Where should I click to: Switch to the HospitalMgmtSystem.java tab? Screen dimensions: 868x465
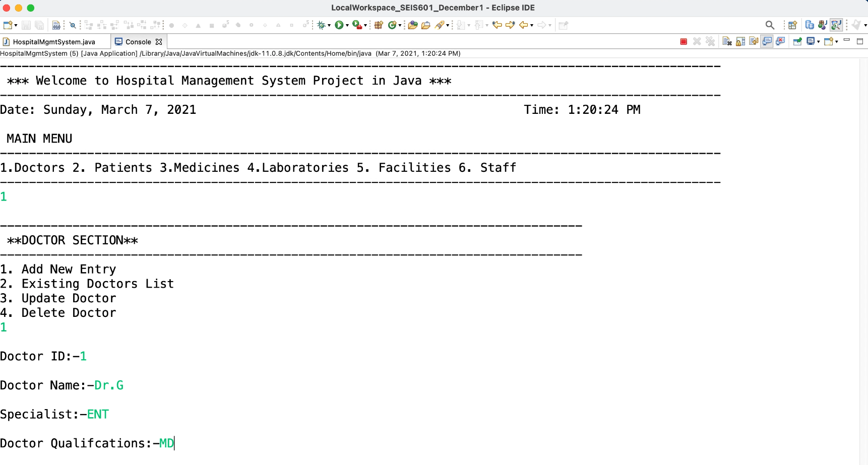pos(54,42)
